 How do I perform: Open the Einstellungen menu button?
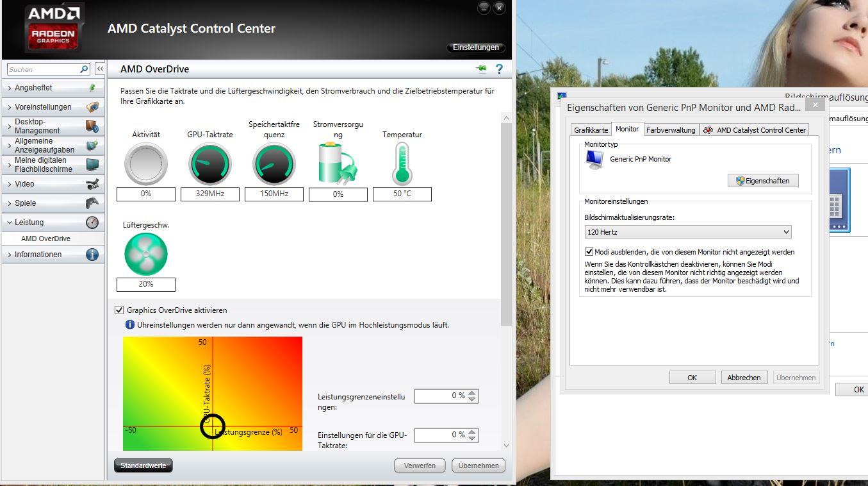(475, 47)
